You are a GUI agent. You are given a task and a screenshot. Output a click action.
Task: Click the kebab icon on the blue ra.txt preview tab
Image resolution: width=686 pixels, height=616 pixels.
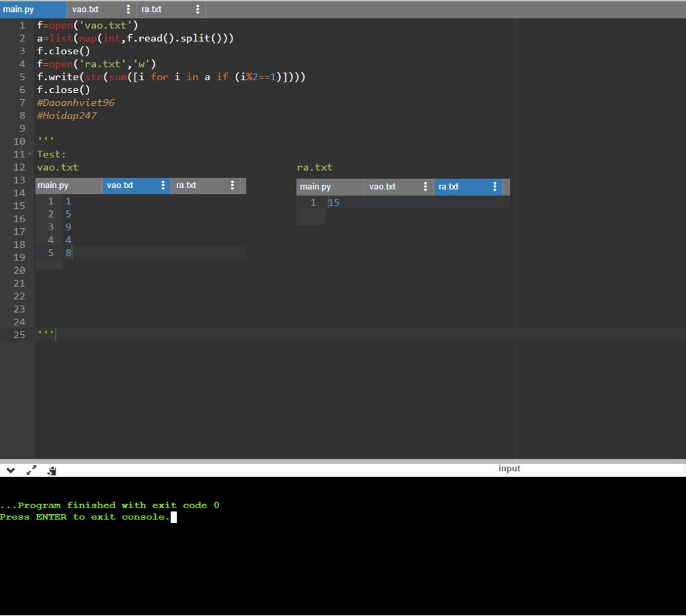point(495,187)
